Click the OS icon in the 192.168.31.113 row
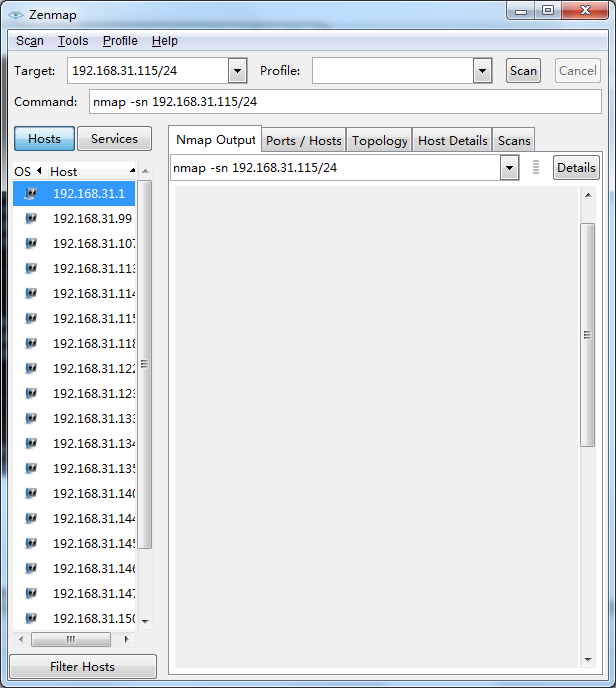616x688 pixels. click(x=31, y=269)
